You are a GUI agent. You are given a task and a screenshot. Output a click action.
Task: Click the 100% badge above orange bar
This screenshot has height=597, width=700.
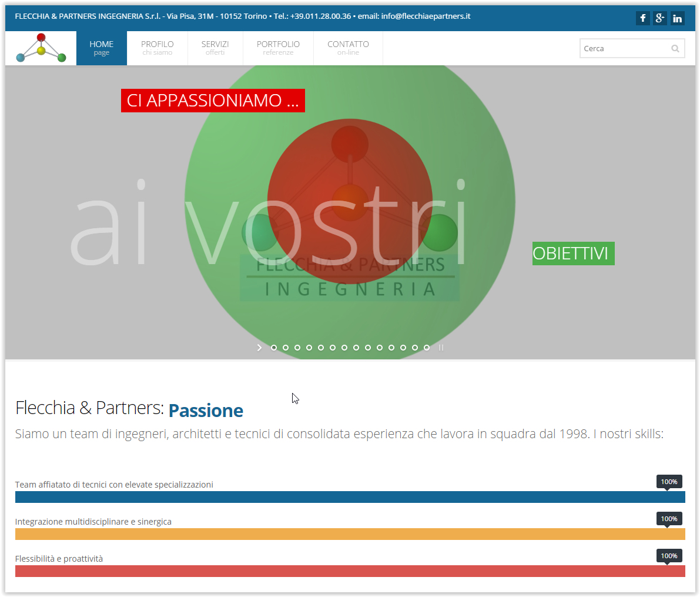669,519
